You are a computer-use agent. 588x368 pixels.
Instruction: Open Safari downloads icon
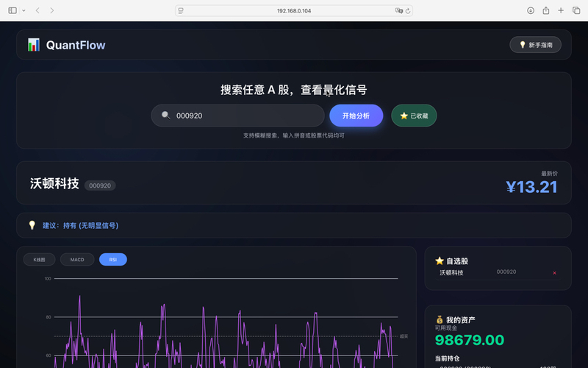(x=530, y=10)
